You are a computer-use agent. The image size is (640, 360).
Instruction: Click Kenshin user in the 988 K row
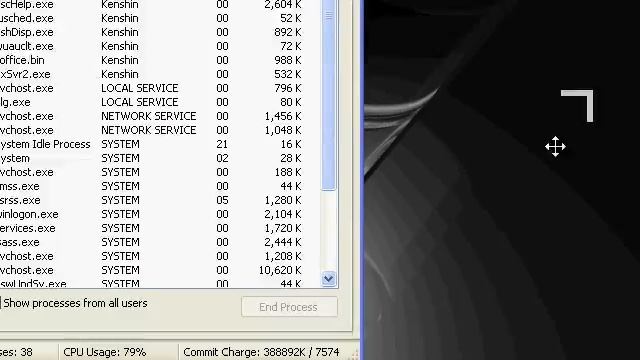[x=120, y=60]
